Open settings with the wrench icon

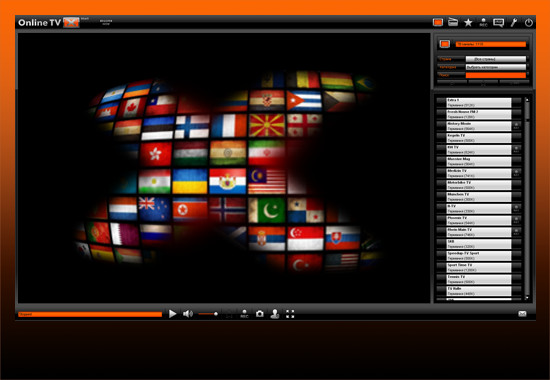pyautogui.click(x=514, y=23)
